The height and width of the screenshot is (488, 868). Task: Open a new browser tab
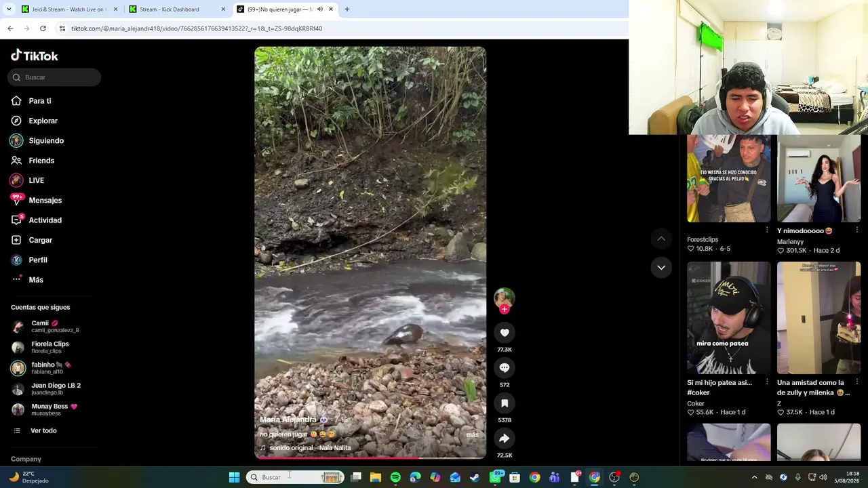coord(347,9)
